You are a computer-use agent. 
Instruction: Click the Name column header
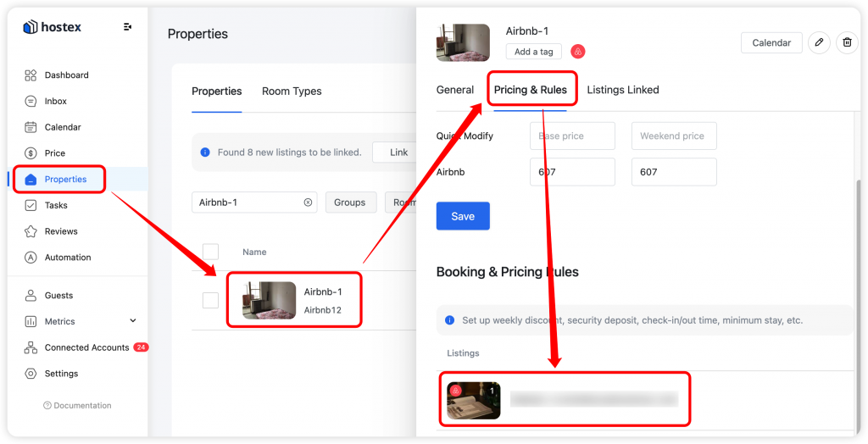(254, 252)
